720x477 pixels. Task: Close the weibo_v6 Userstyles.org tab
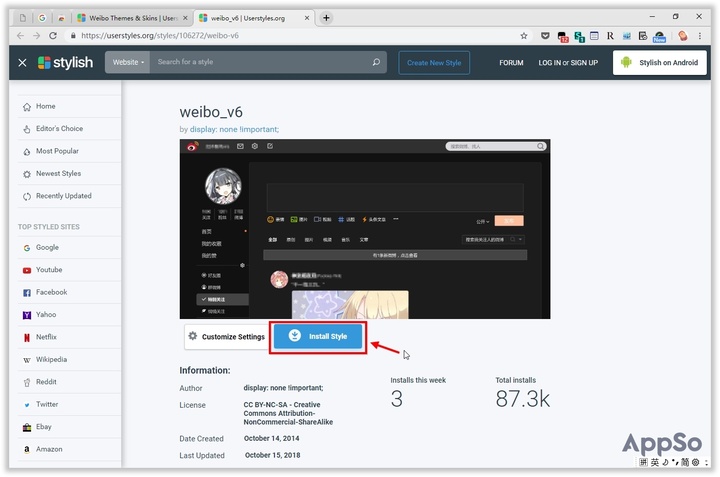tap(307, 18)
